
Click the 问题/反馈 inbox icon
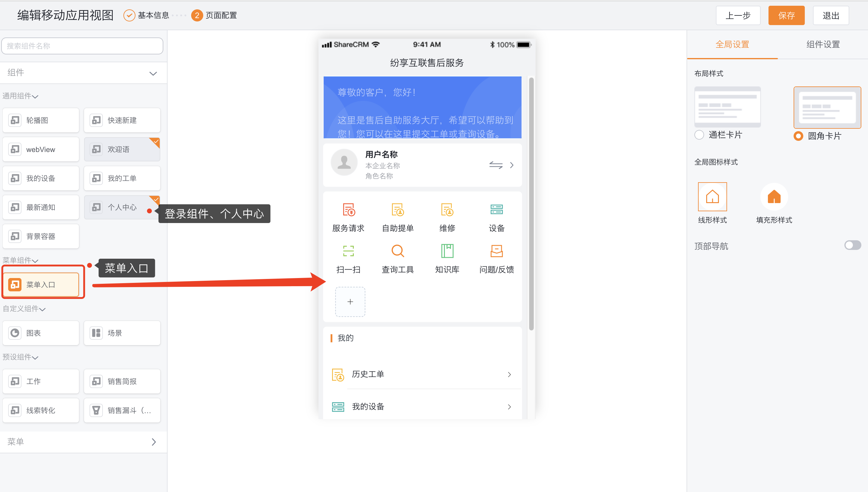pyautogui.click(x=496, y=251)
